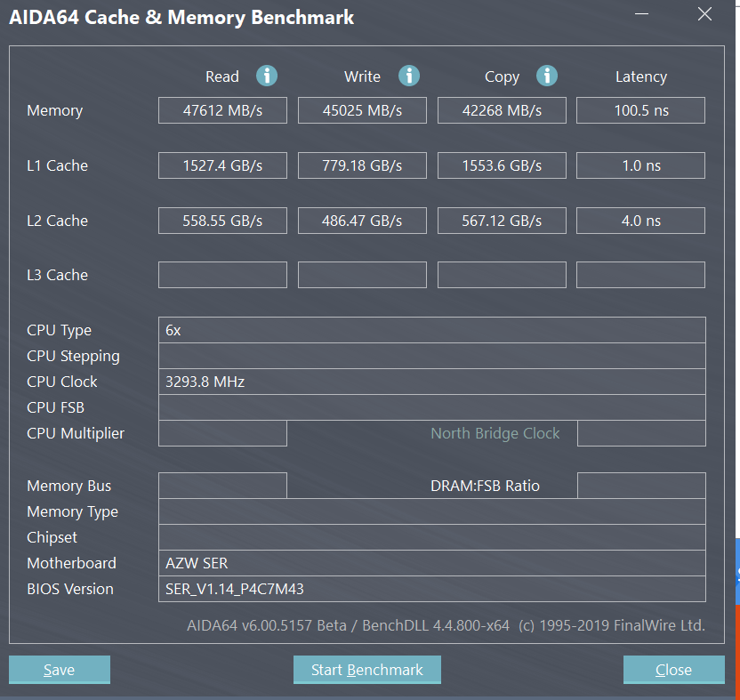
Task: Select the Memory Write 45025 MB/s field
Action: coord(362,110)
